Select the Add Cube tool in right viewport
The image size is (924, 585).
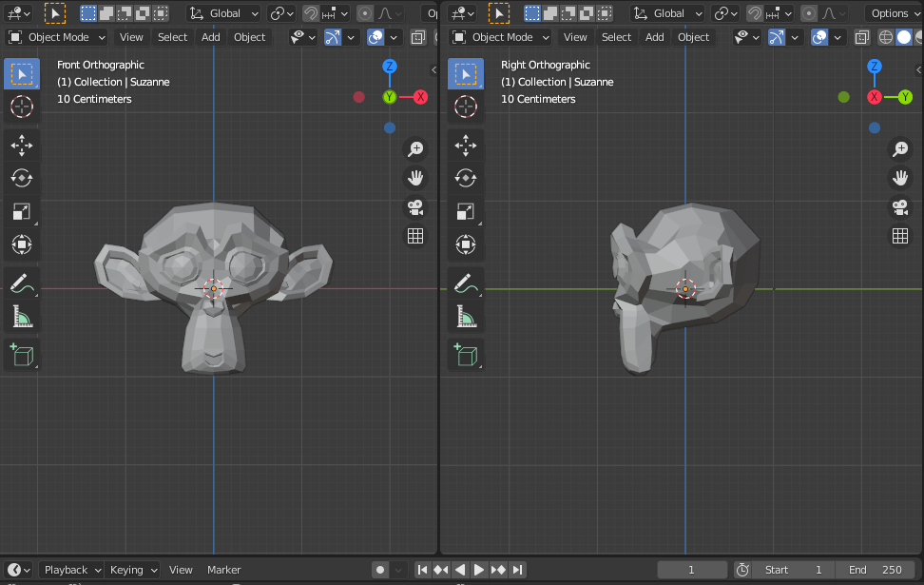(x=466, y=355)
